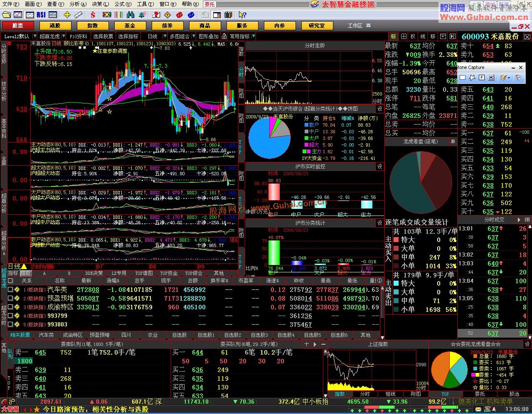
Task: Click the striped candlestick bars icon
Action: point(118,15)
